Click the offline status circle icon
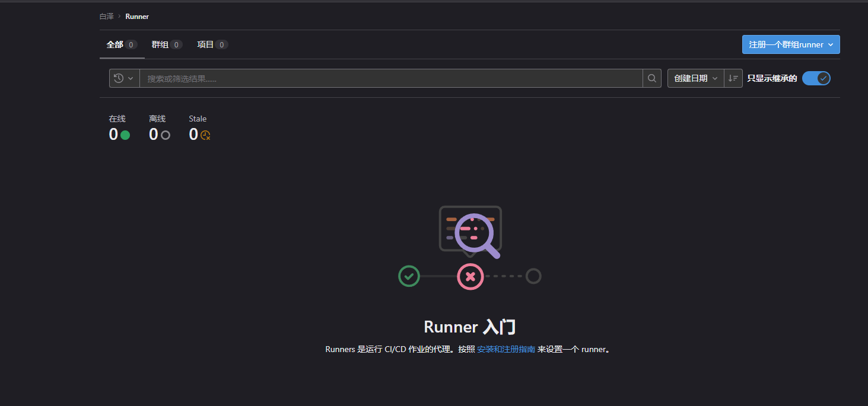This screenshot has height=406, width=868. click(166, 135)
